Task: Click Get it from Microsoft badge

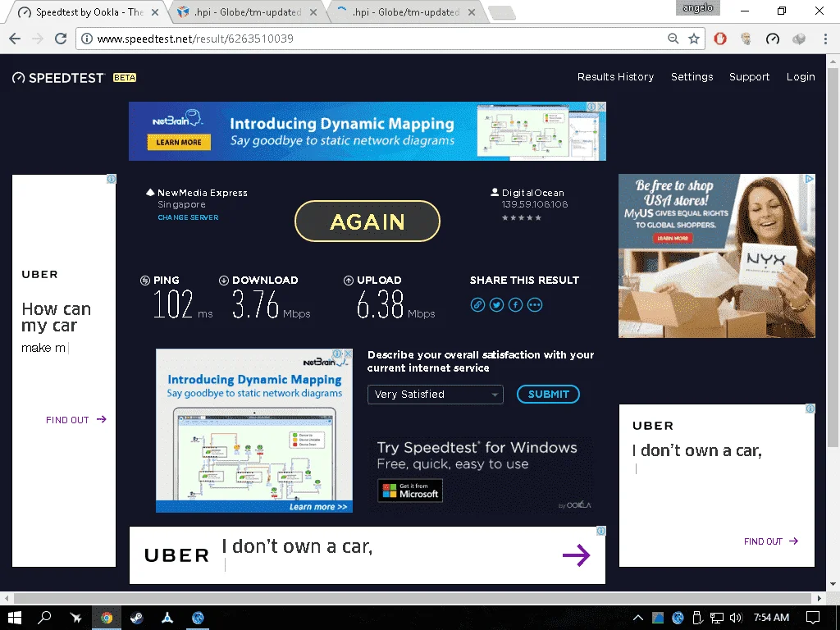Action: pyautogui.click(x=410, y=491)
